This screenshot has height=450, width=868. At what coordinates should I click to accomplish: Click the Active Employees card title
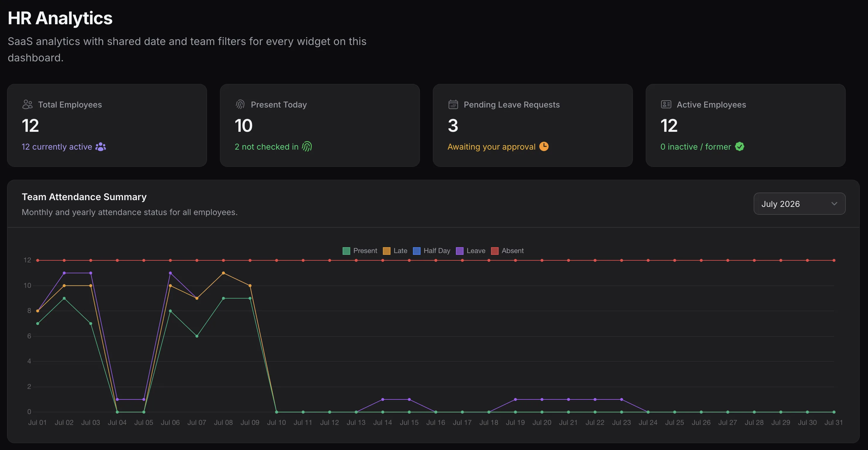click(711, 105)
